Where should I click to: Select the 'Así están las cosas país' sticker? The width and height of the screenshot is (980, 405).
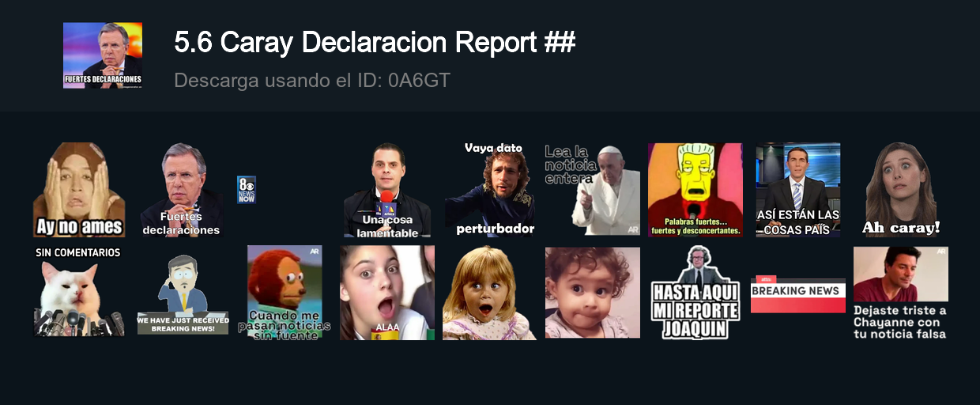pyautogui.click(x=798, y=190)
